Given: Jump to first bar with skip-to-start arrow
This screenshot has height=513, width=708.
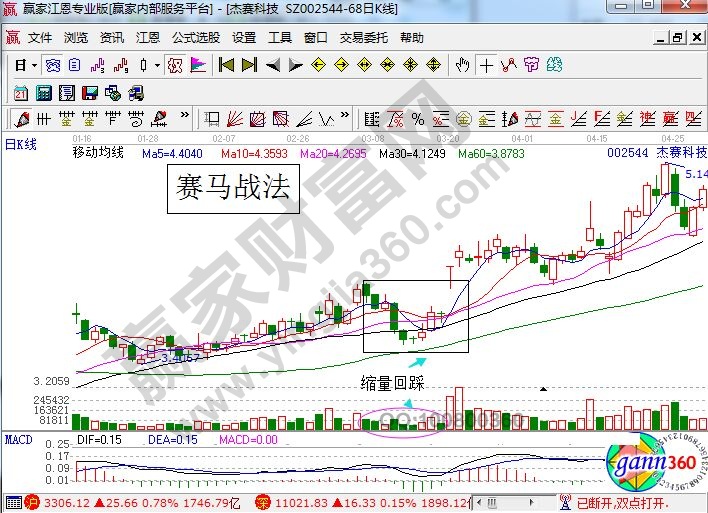Looking at the screenshot, I should tap(226, 66).
